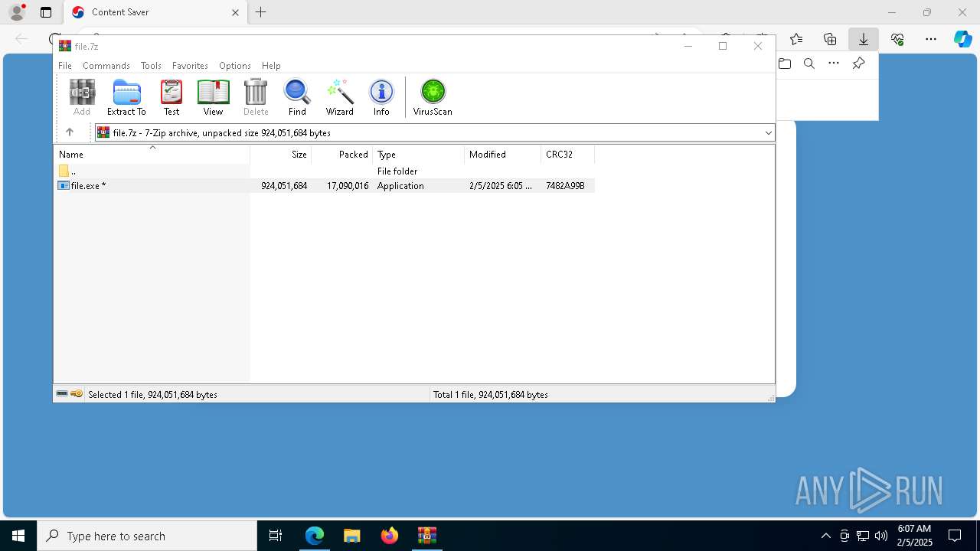
Task: Open Edge Favorites star icon
Action: click(796, 39)
